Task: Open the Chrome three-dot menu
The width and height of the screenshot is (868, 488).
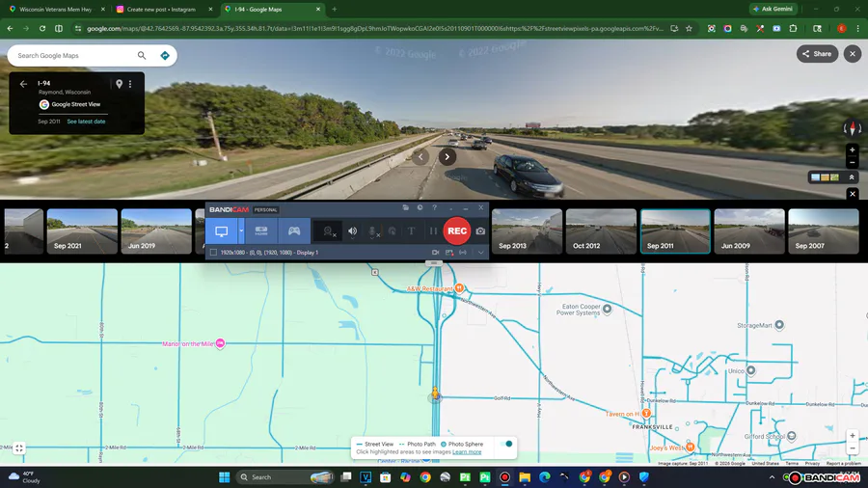Action: pyautogui.click(x=858, y=28)
